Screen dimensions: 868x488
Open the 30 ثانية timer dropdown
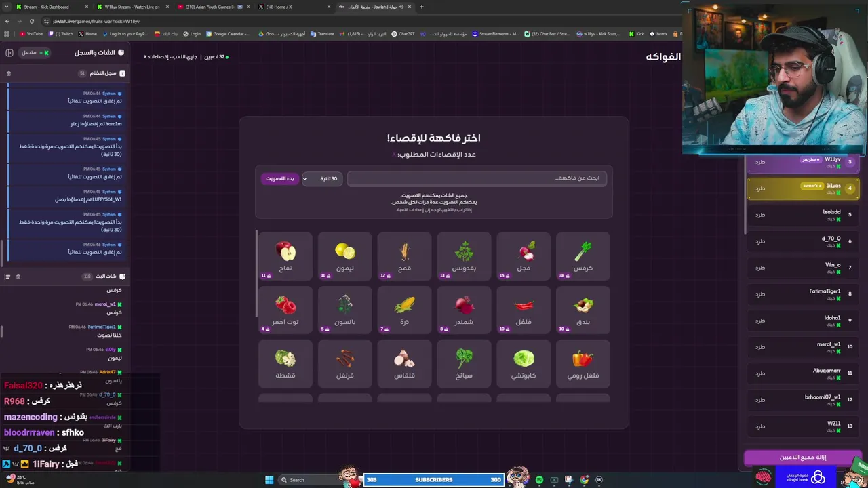click(x=322, y=178)
